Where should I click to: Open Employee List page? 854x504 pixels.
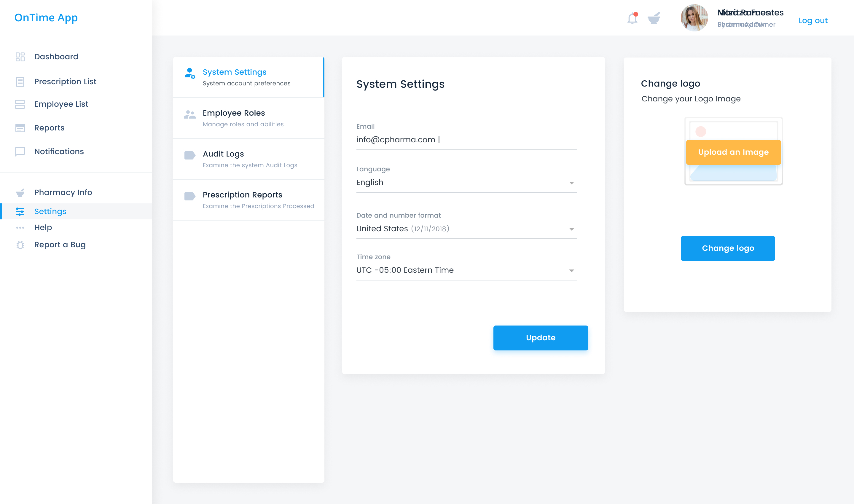coord(61,104)
